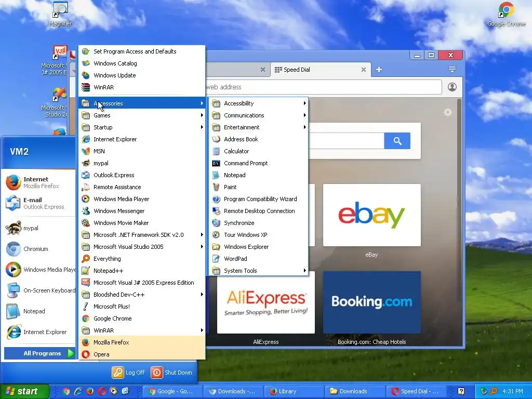The image size is (532, 399).
Task: Launch Windows Media Player from All Programs list
Action: tap(142, 199)
